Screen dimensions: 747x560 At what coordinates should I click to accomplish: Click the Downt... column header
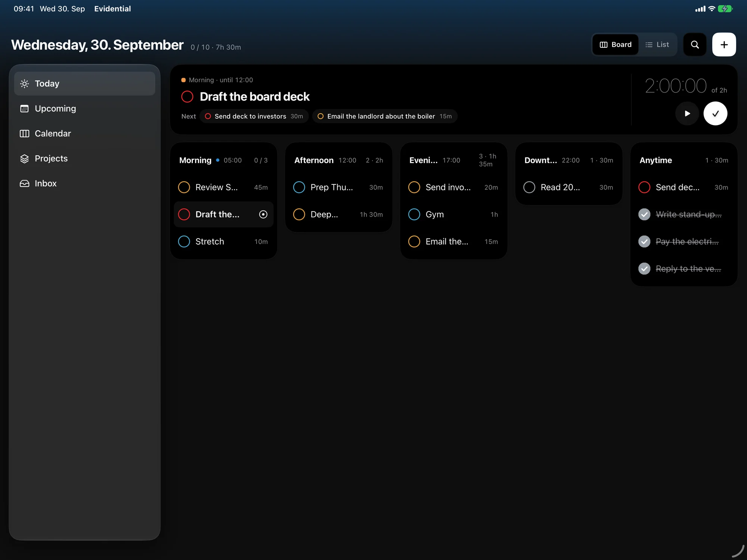tap(540, 160)
